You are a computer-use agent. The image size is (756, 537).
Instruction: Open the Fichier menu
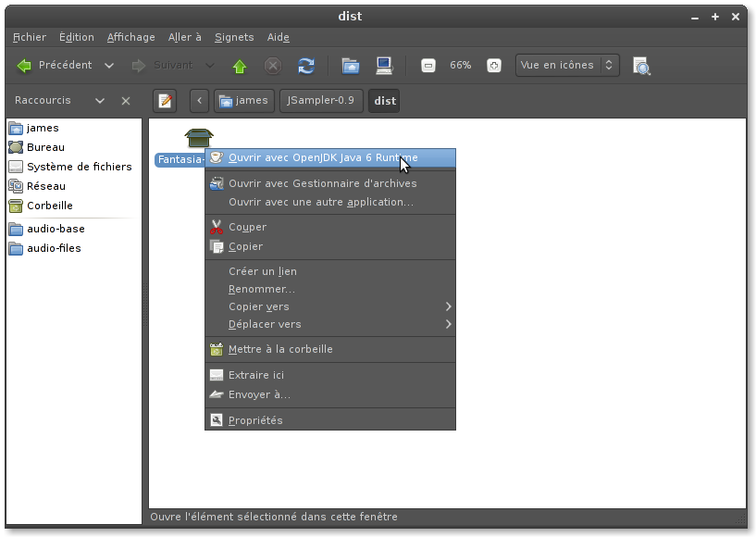tap(30, 37)
